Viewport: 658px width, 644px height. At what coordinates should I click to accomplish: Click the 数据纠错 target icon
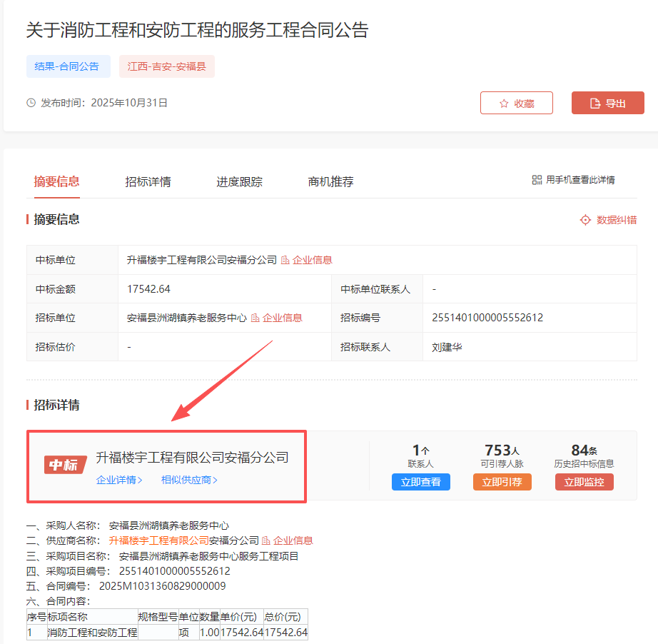[x=585, y=220]
